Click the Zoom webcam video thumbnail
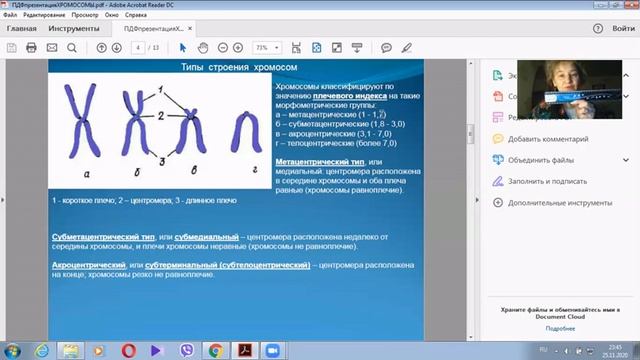The image size is (640, 360). tap(569, 90)
